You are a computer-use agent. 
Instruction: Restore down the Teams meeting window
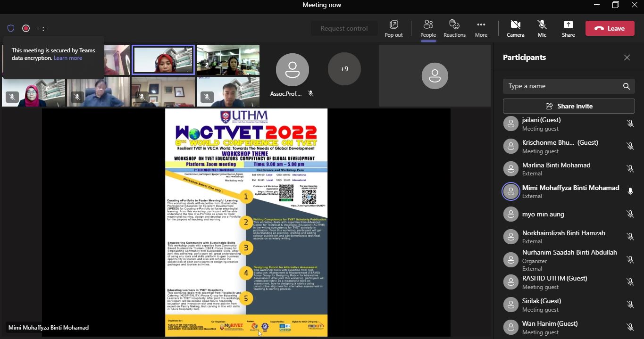(x=615, y=5)
